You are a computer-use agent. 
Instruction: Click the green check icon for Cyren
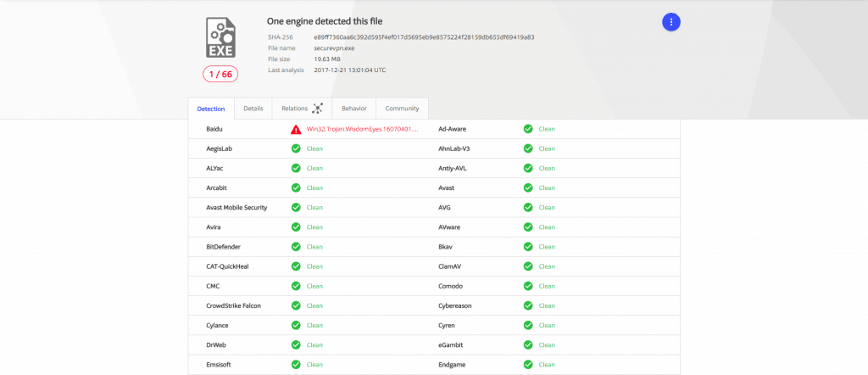tap(528, 325)
